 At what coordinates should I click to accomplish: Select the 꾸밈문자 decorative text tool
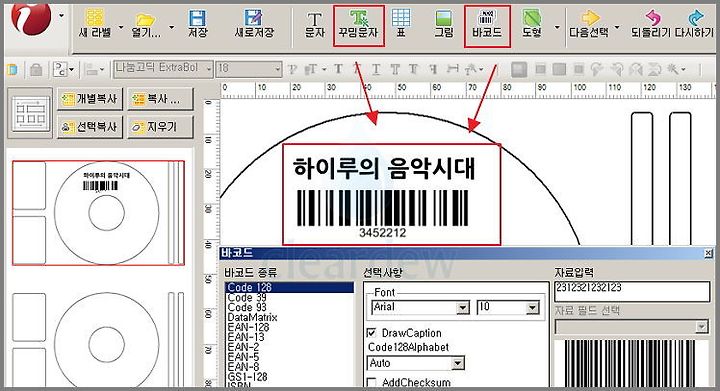coord(359,25)
